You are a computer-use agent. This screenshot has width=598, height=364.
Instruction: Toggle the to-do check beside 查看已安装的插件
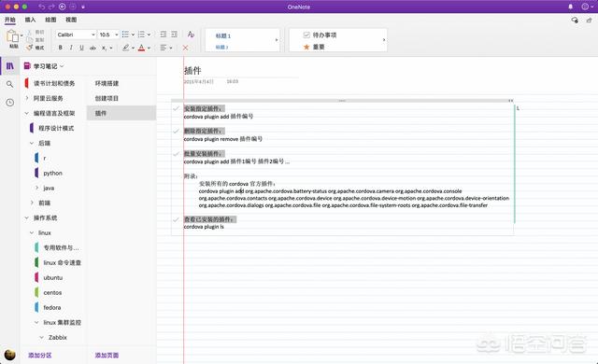point(176,219)
